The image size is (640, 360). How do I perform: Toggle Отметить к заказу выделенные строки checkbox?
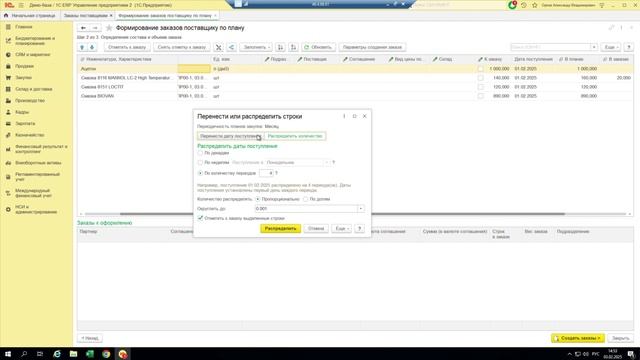(200, 218)
